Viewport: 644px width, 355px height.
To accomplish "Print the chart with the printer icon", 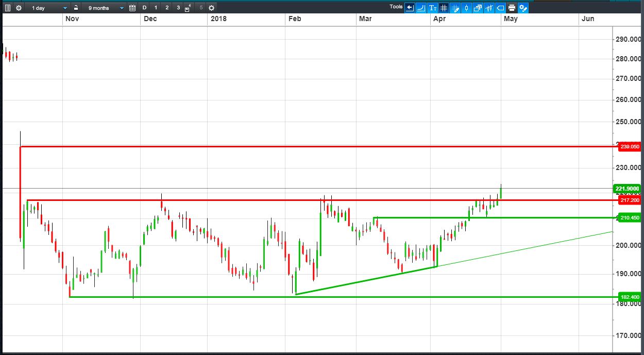I will [x=512, y=8].
